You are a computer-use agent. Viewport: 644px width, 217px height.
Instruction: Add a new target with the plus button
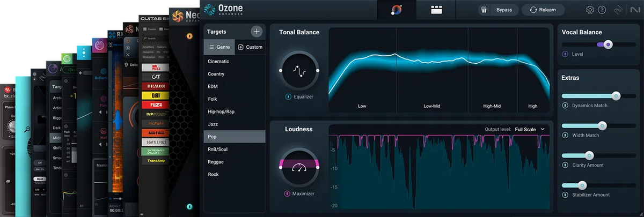point(257,32)
